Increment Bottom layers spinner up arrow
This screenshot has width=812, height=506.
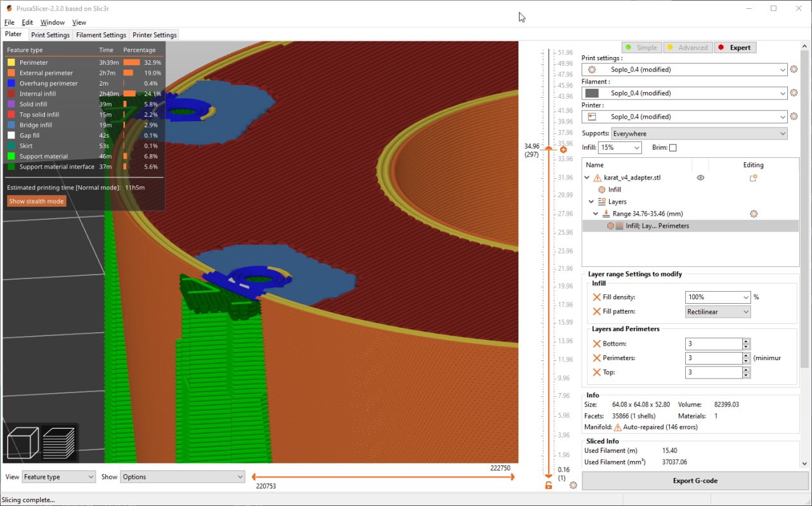[746, 341]
